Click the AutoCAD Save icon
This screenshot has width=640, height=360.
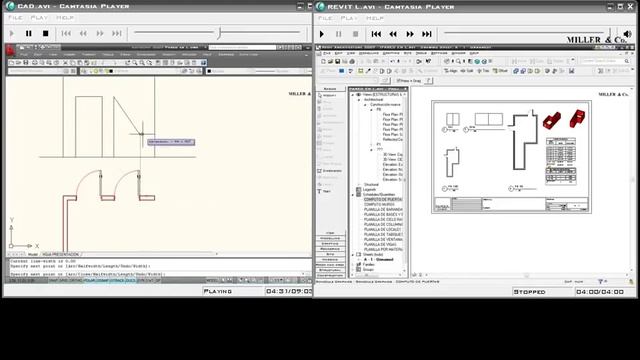[26, 63]
